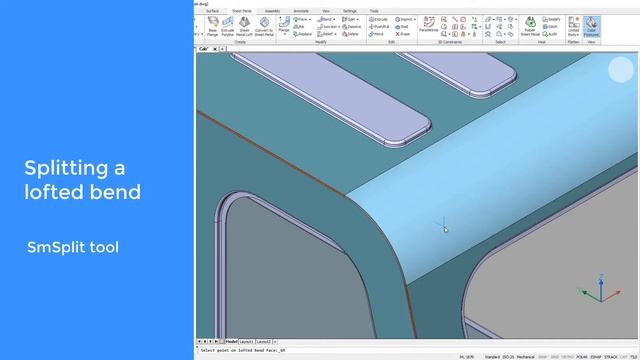
Task: Toggle ORTHO in the status bar
Action: point(567,357)
